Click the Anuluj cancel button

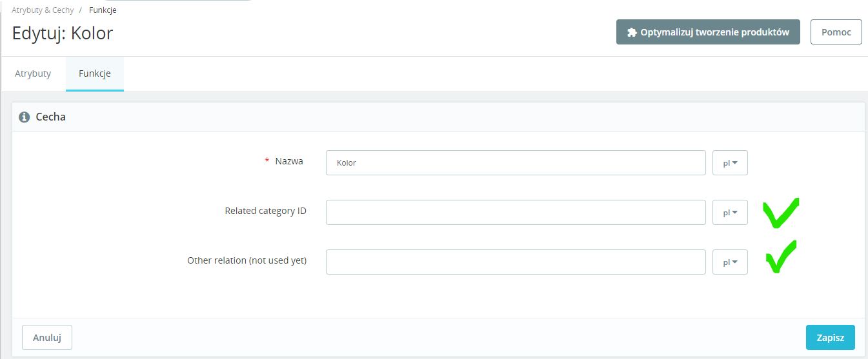(47, 338)
